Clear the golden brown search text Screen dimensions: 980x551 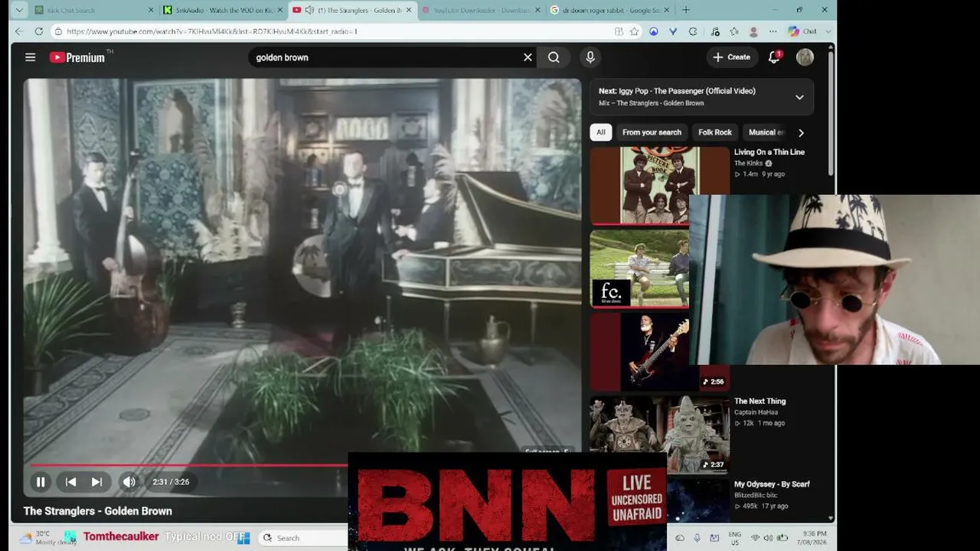coord(528,57)
